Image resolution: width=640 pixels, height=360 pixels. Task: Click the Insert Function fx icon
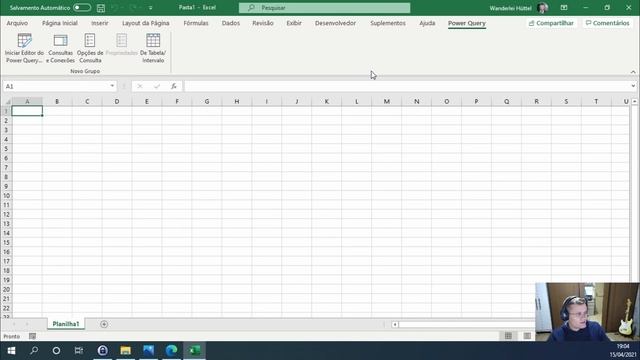(173, 86)
